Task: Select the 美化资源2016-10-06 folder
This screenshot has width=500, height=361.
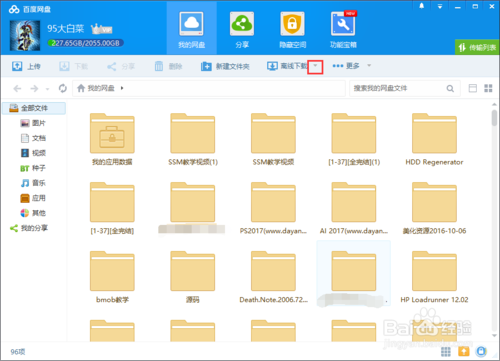Action: click(x=434, y=208)
